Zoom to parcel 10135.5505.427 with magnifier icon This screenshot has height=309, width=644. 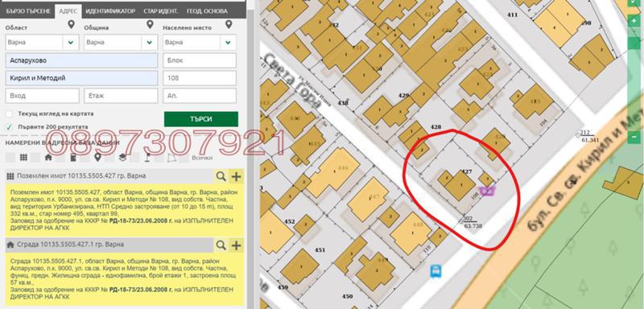221,176
